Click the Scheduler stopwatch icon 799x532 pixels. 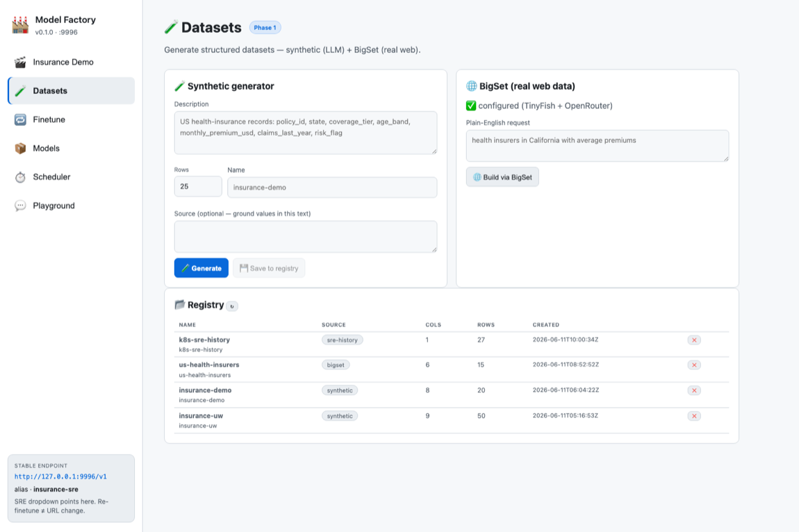point(20,177)
